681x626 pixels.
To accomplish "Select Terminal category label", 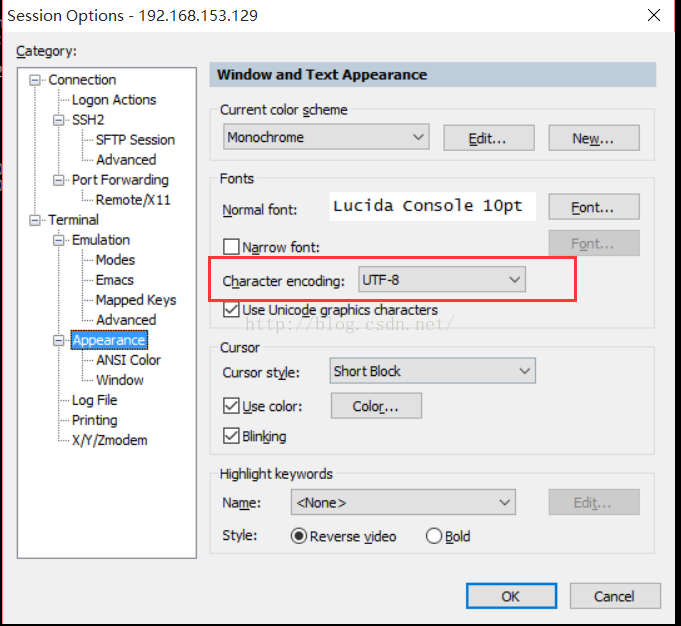I will click(73, 220).
